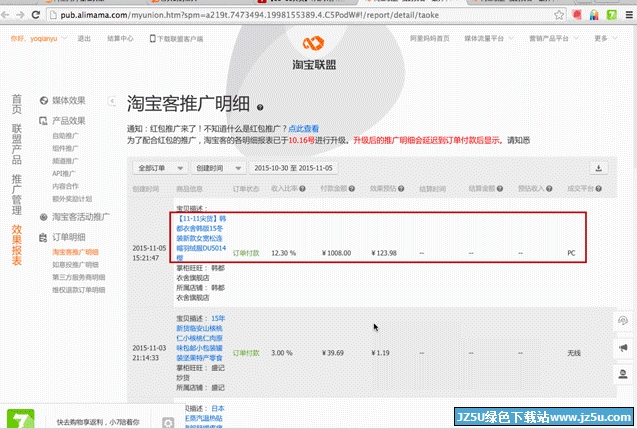Open 如意投推广明细 sidebar item
This screenshot has width=637, height=429.
75,265
